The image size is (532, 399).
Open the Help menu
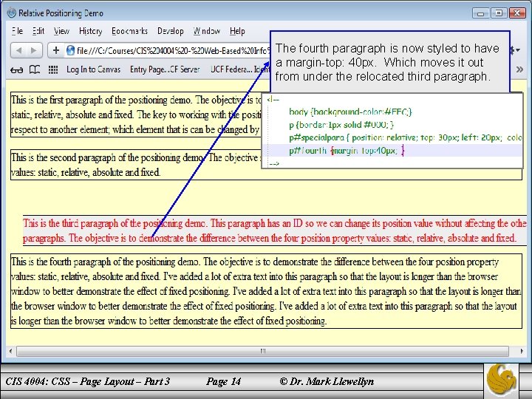(x=237, y=31)
